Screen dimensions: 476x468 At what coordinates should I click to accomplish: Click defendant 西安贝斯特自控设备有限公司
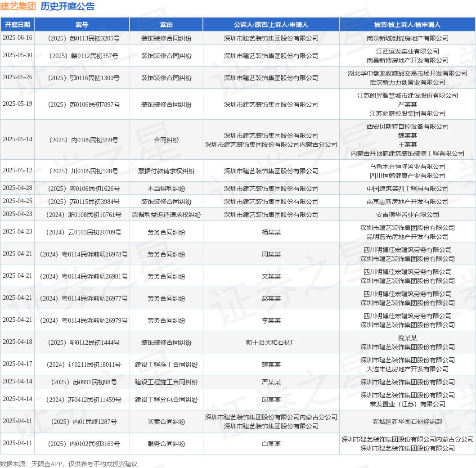[408, 126]
